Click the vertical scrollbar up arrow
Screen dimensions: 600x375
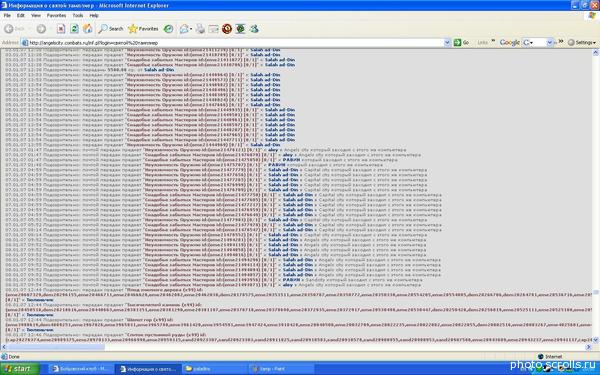click(595, 53)
